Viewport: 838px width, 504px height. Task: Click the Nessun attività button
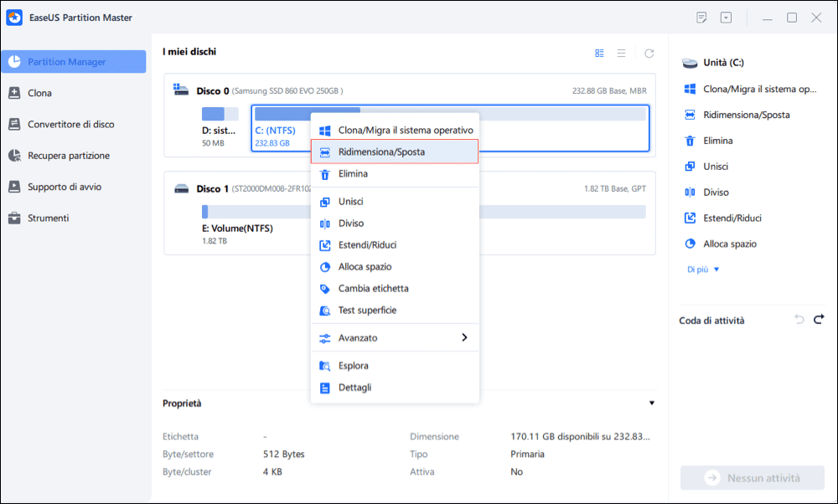pyautogui.click(x=752, y=478)
